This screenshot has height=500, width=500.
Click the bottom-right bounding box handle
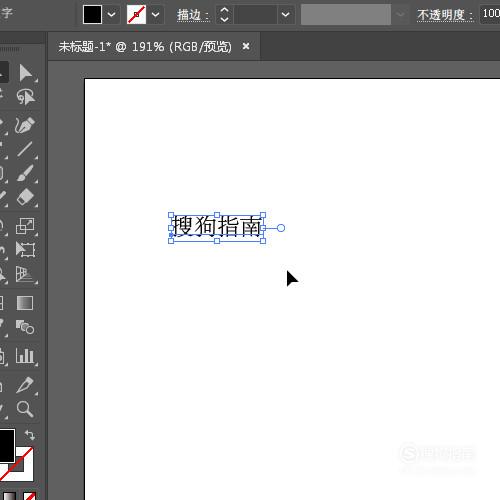[x=263, y=241]
